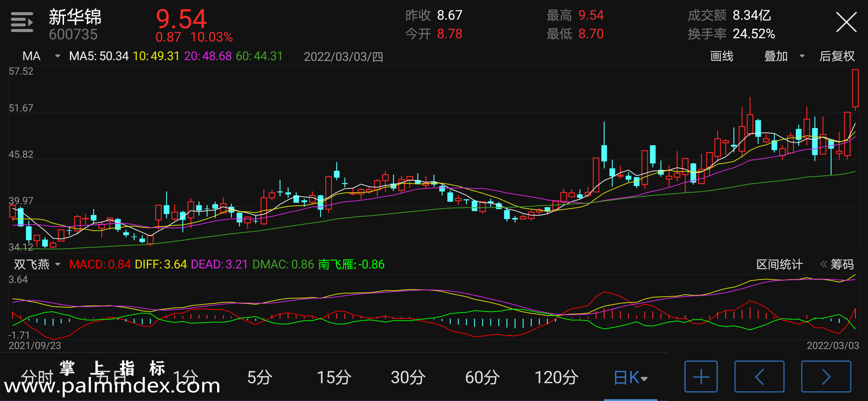
Task: Go to next stock with right arrow
Action: coord(826,376)
